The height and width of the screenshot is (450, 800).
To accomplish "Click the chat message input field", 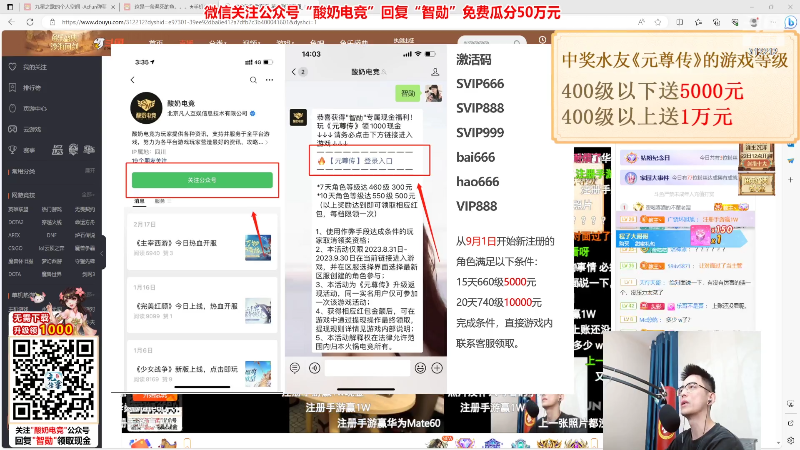I will [x=367, y=368].
